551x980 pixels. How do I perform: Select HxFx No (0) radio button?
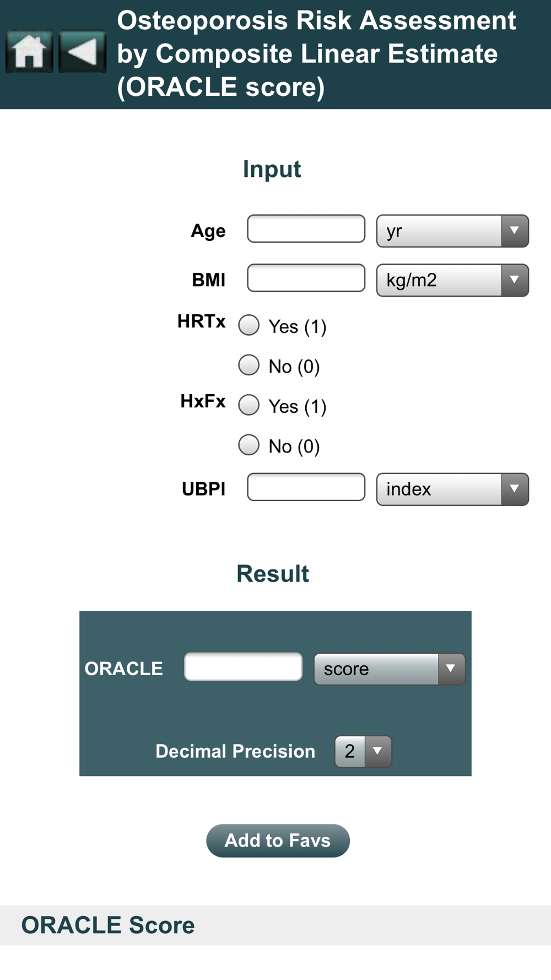point(249,445)
